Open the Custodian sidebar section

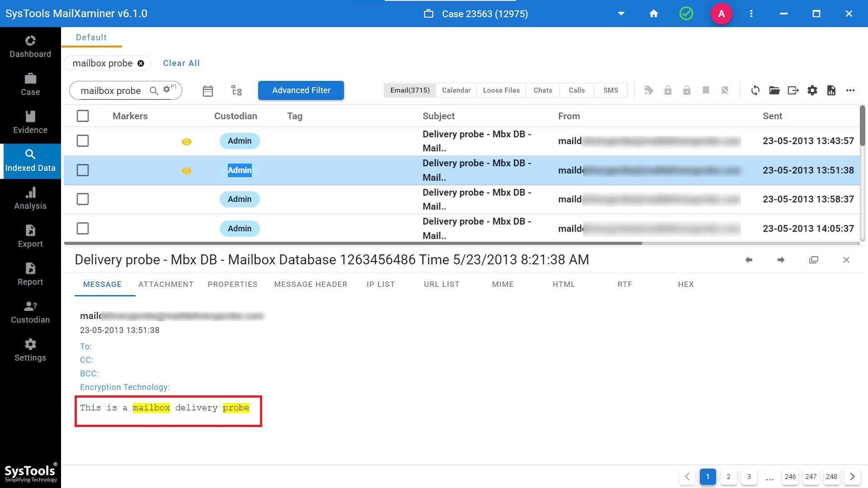click(30, 313)
